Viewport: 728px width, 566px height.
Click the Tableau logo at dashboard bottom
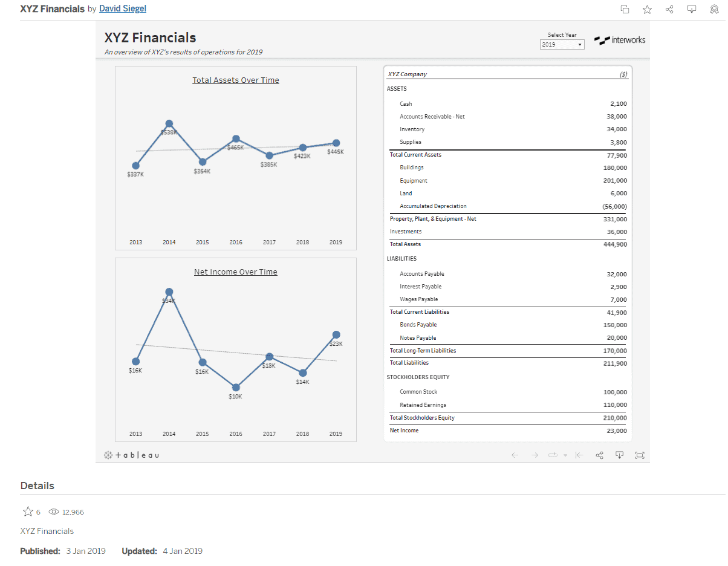(132, 455)
